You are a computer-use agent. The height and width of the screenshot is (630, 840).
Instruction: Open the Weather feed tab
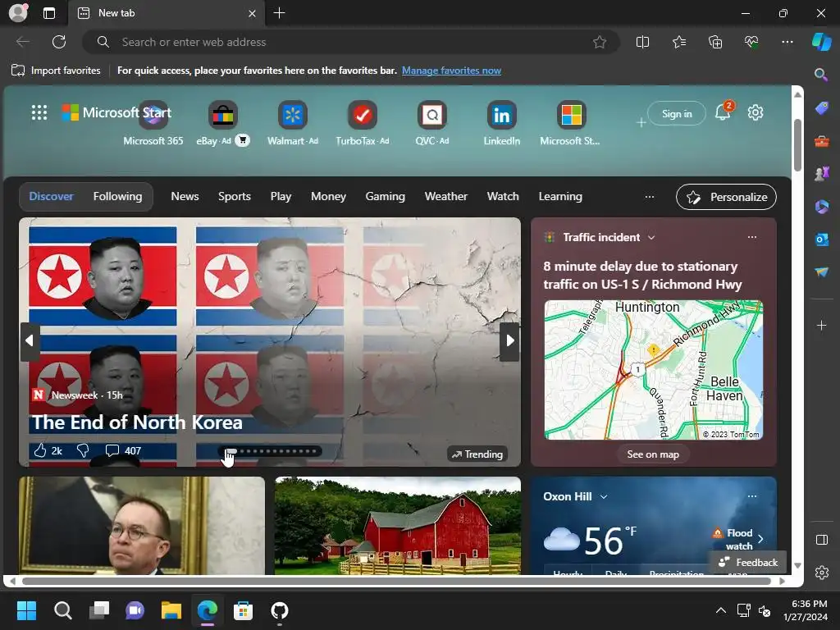[x=445, y=197]
